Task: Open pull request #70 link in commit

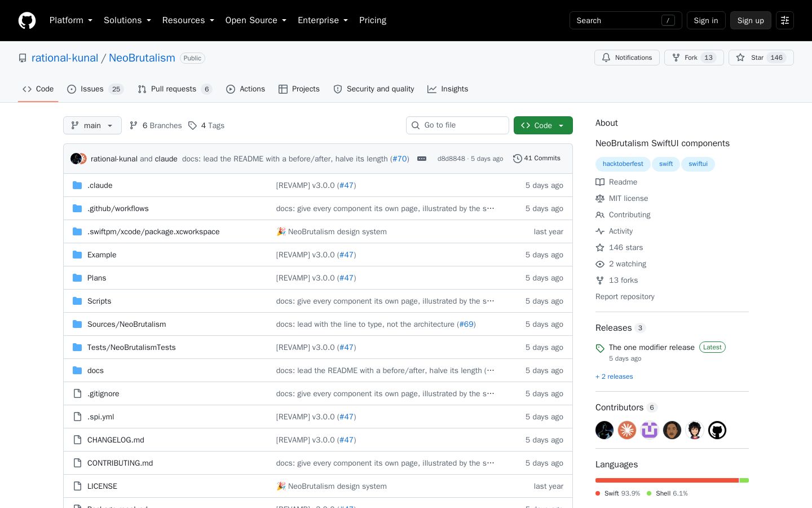Action: 400,159
